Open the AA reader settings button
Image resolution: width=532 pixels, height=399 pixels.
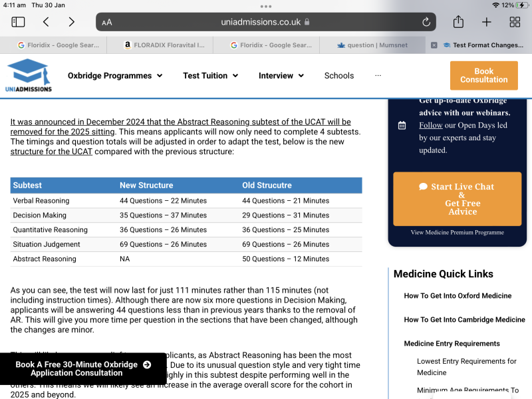tap(107, 23)
